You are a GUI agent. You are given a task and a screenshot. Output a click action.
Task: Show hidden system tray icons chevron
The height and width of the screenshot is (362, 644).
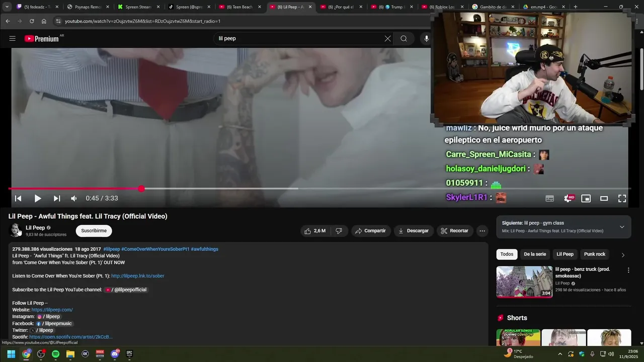coord(560,354)
